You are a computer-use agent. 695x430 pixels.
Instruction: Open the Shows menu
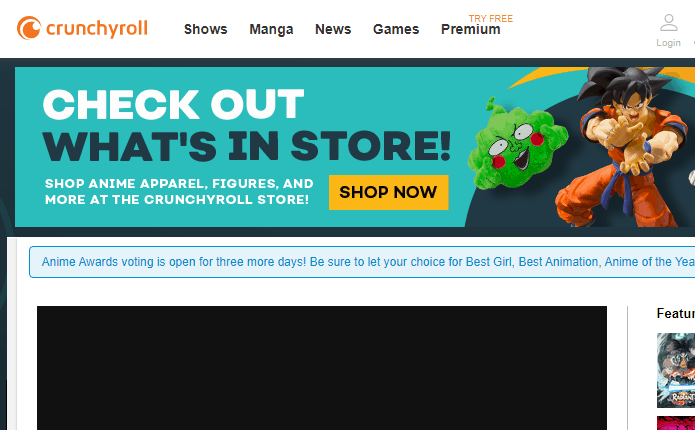[206, 29]
